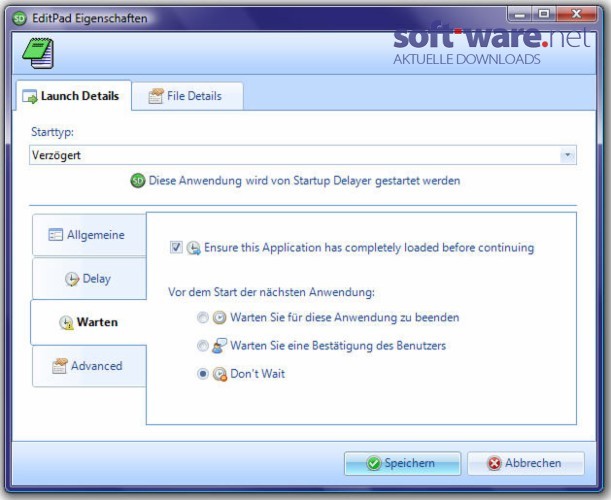
Task: Select the Don't Wait radio button
Action: click(x=203, y=374)
